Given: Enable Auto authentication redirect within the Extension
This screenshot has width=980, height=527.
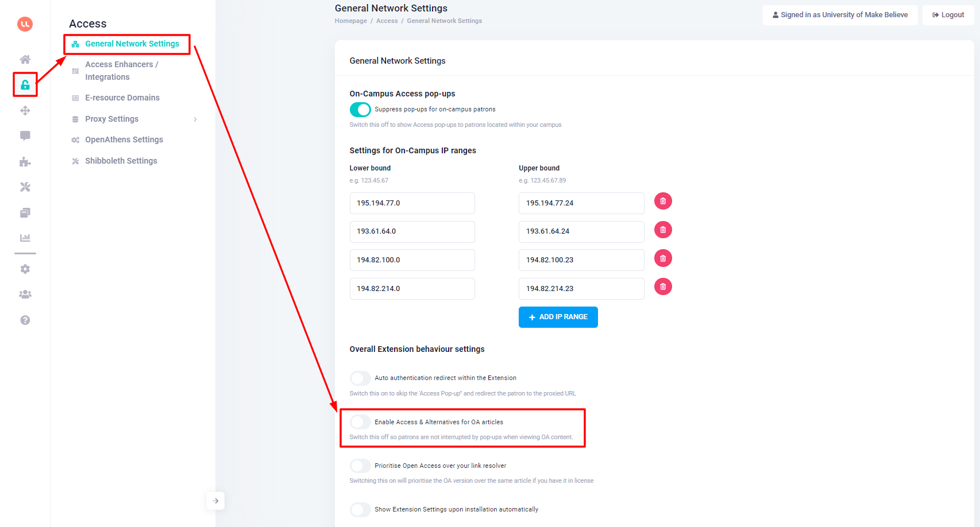Looking at the screenshot, I should [x=360, y=378].
